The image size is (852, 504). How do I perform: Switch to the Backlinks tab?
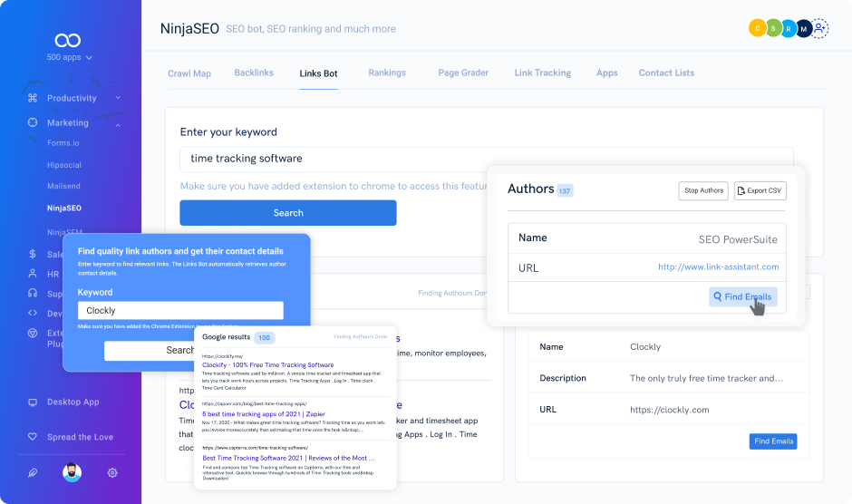[254, 73]
